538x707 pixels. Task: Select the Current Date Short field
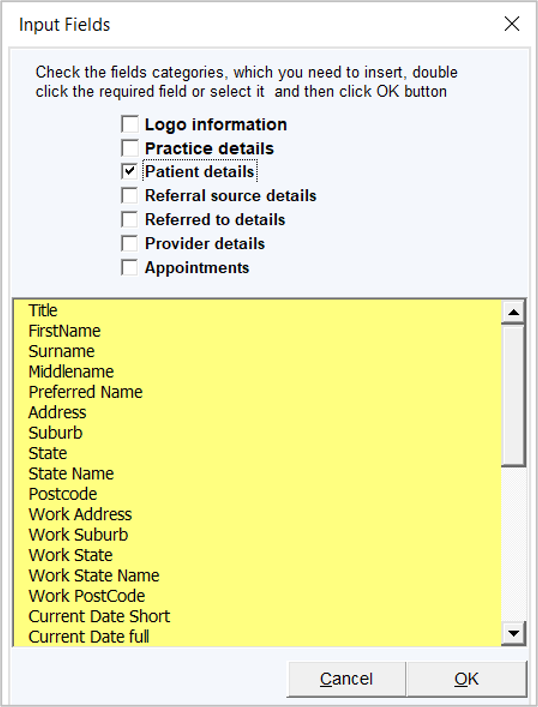tap(99, 616)
